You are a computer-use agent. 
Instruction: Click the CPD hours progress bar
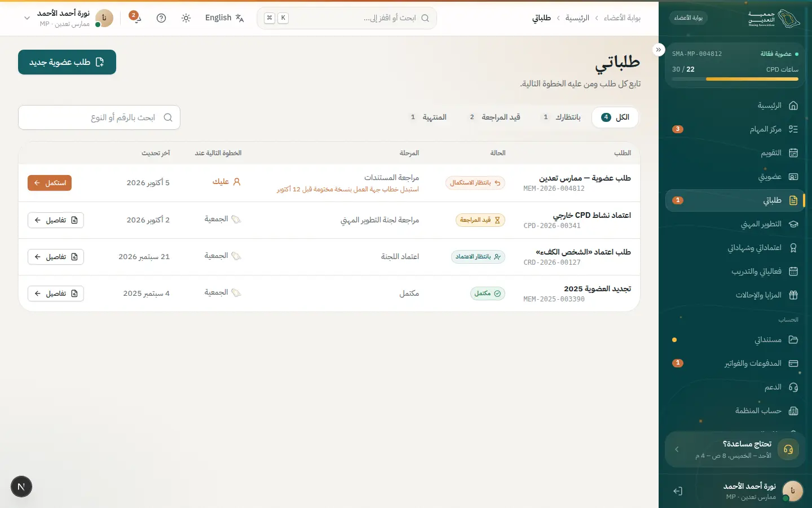click(x=735, y=79)
